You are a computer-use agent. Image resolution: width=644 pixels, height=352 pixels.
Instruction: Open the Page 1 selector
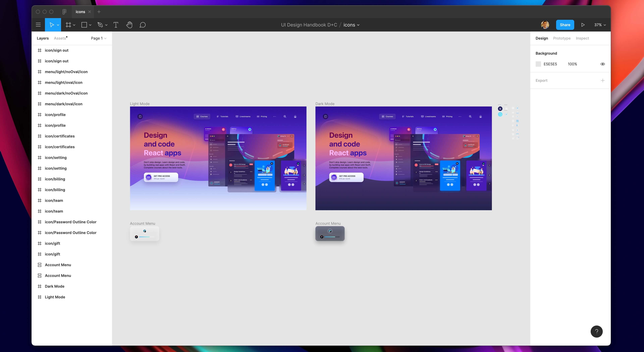coord(98,38)
